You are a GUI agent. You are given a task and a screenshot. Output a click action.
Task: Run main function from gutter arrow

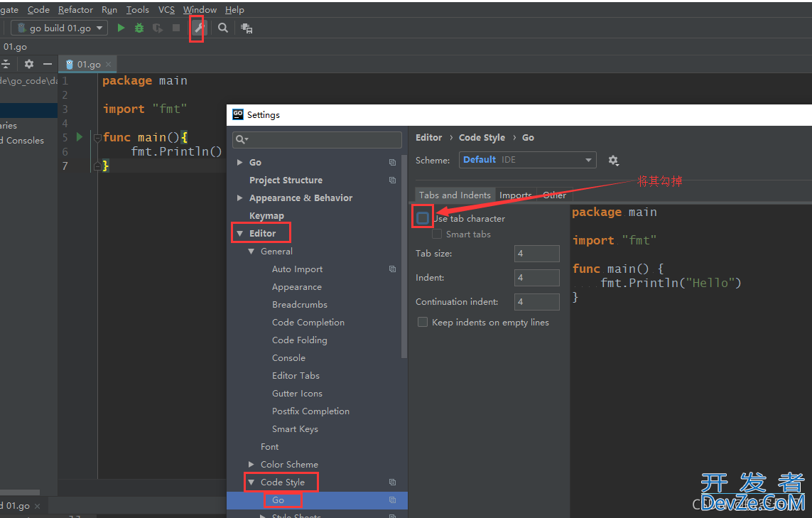(80, 137)
